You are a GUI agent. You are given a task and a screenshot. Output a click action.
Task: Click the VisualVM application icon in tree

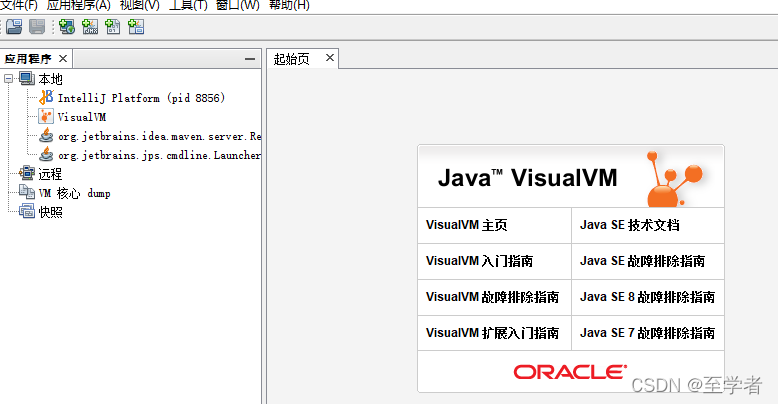tap(46, 117)
